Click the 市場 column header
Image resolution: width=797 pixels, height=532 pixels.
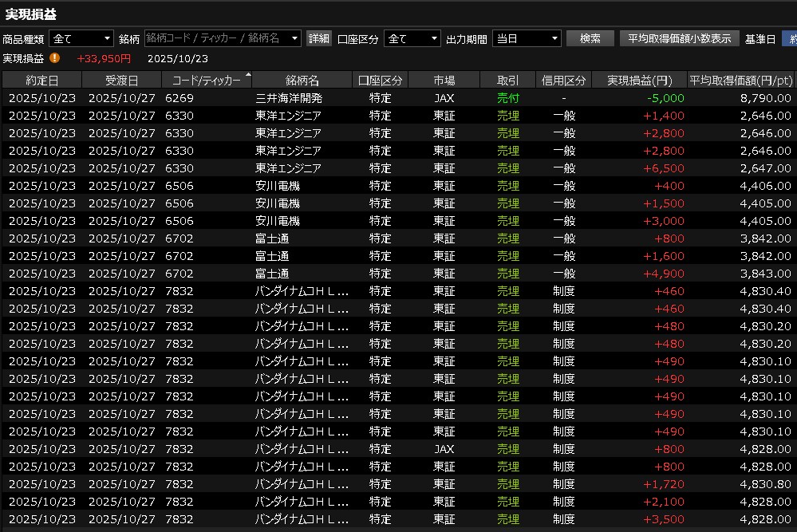point(444,81)
